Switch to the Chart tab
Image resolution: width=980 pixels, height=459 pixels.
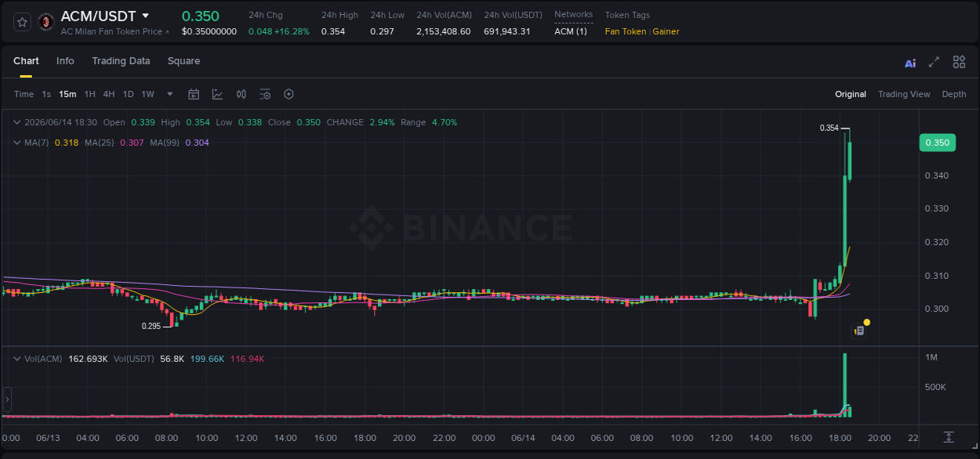click(26, 61)
